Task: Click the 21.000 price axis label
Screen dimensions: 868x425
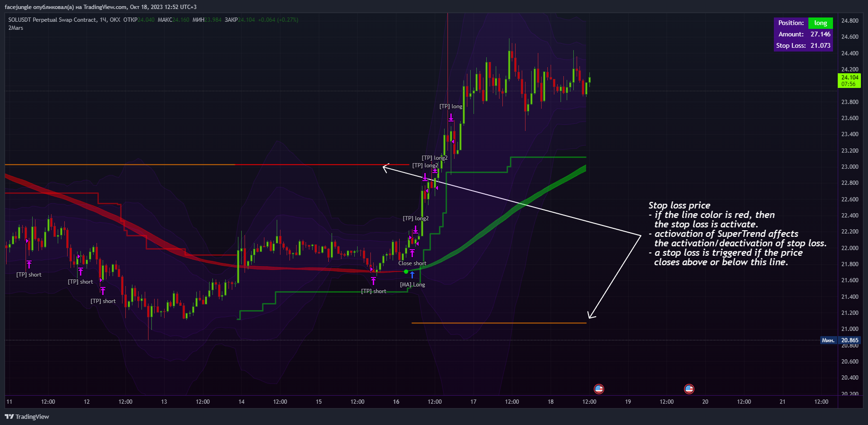Action: pyautogui.click(x=850, y=329)
